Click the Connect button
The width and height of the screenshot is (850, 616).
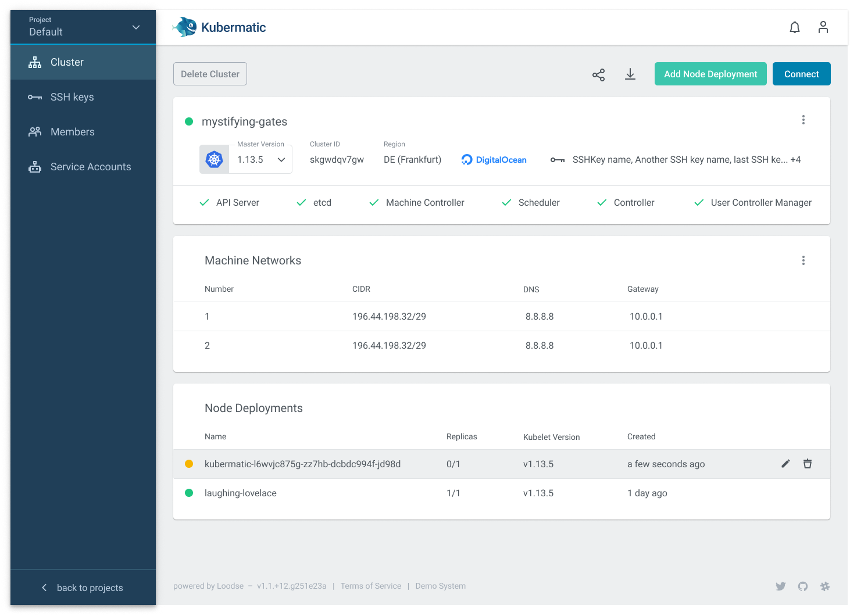point(801,74)
